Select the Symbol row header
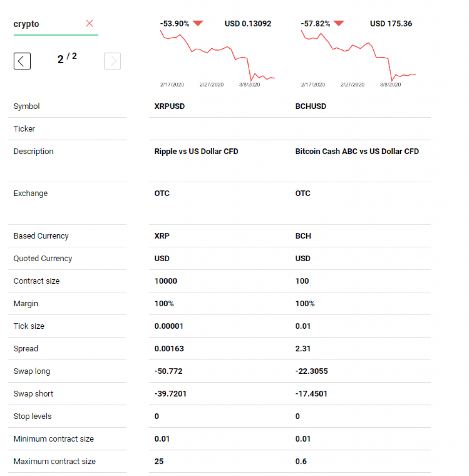 26,106
